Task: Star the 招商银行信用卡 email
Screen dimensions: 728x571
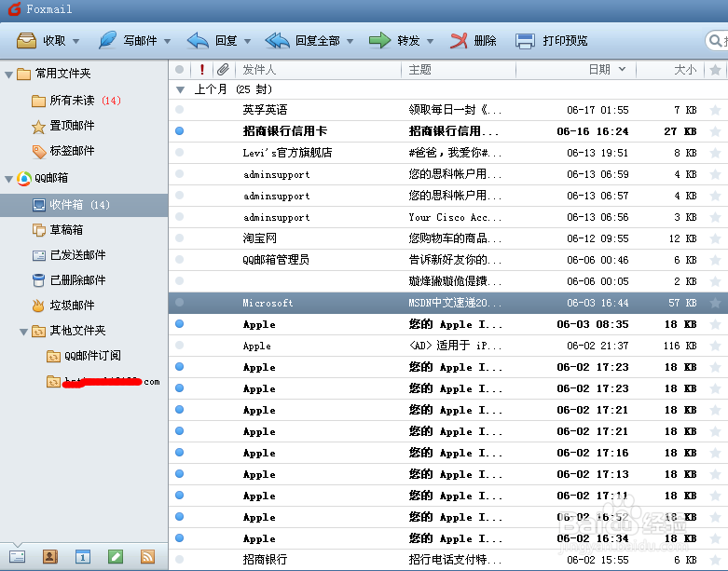Action: (716, 131)
